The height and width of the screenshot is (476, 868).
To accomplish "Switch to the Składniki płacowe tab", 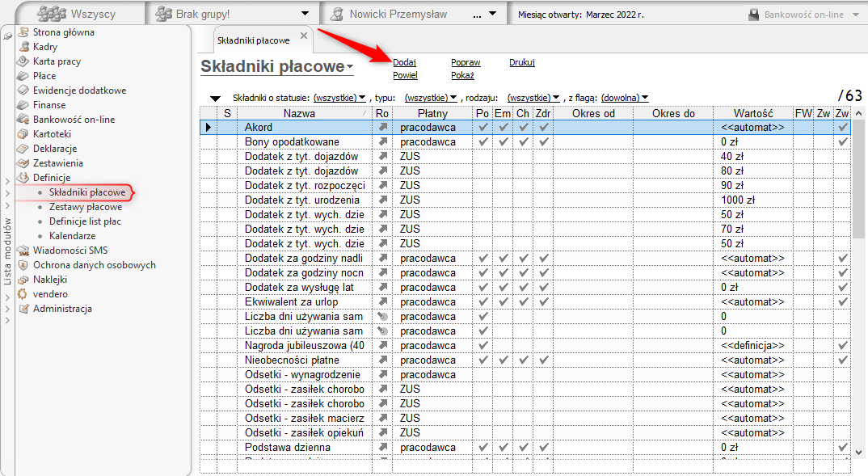I will tap(254, 40).
